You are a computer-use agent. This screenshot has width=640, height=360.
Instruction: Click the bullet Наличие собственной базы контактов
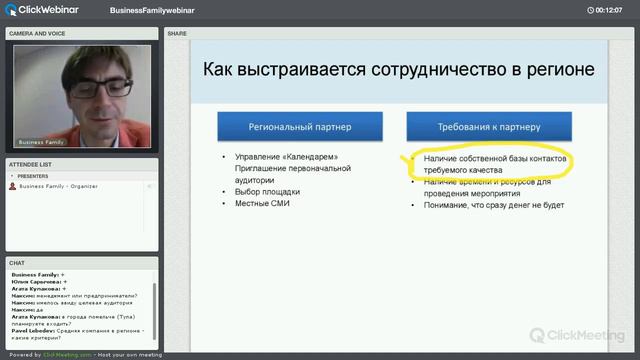[x=495, y=164]
